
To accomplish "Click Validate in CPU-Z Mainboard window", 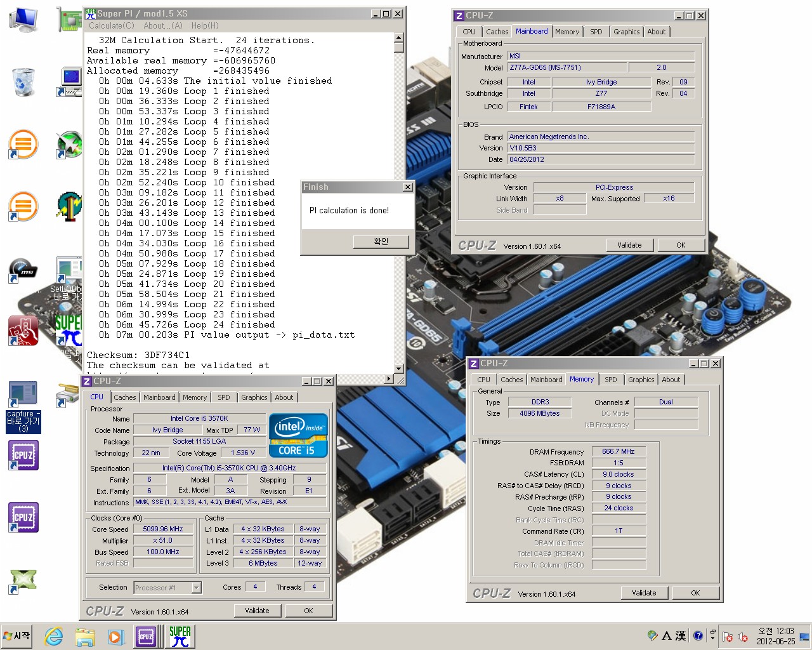I will (629, 245).
